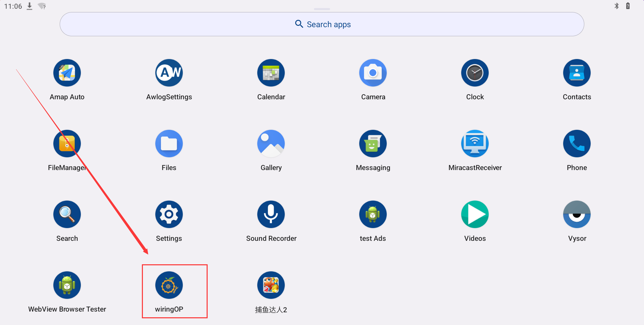Open the Settings app
This screenshot has height=325, width=644.
(169, 214)
